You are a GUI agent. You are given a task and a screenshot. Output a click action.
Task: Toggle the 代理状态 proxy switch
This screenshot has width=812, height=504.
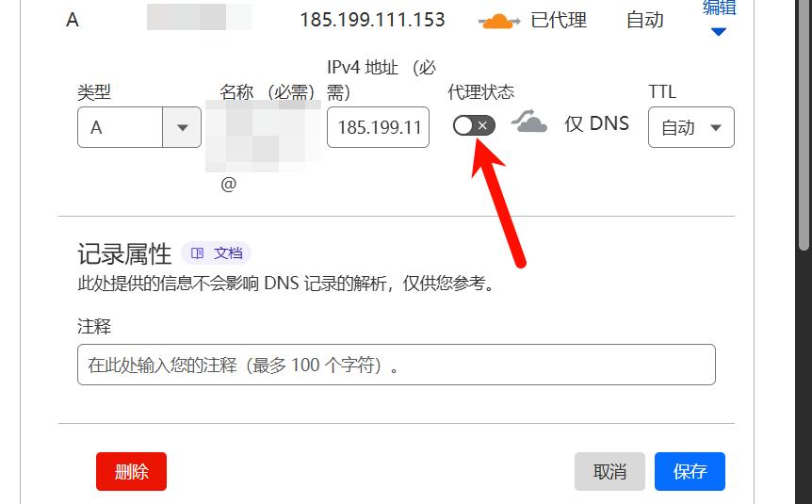click(x=474, y=125)
